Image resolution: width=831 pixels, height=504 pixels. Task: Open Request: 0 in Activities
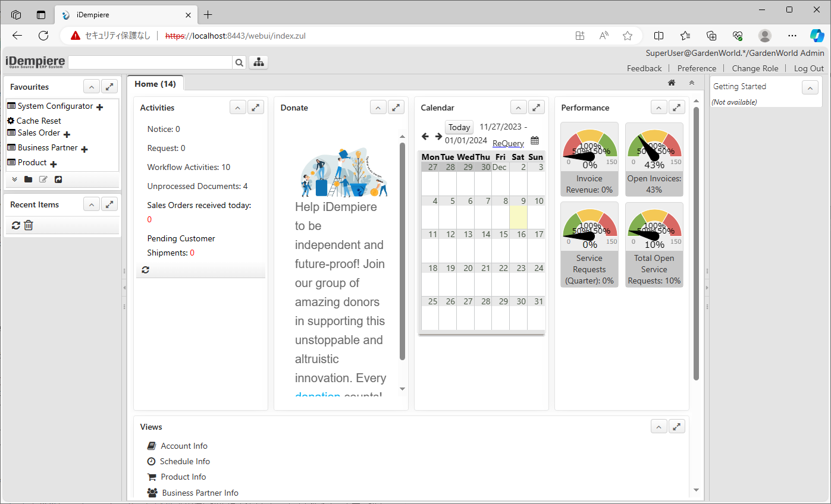tap(166, 148)
